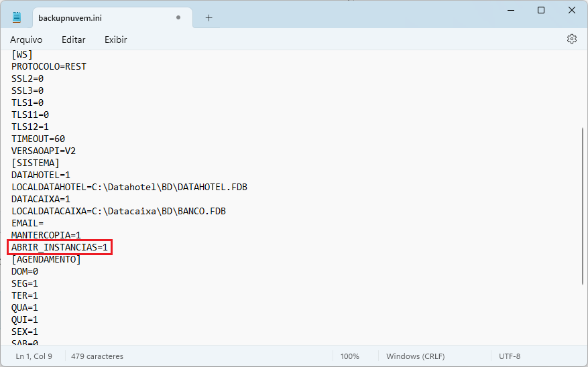Click the DATACAIXA=1 line
Viewport: 588px width, 367px height.
tap(41, 199)
